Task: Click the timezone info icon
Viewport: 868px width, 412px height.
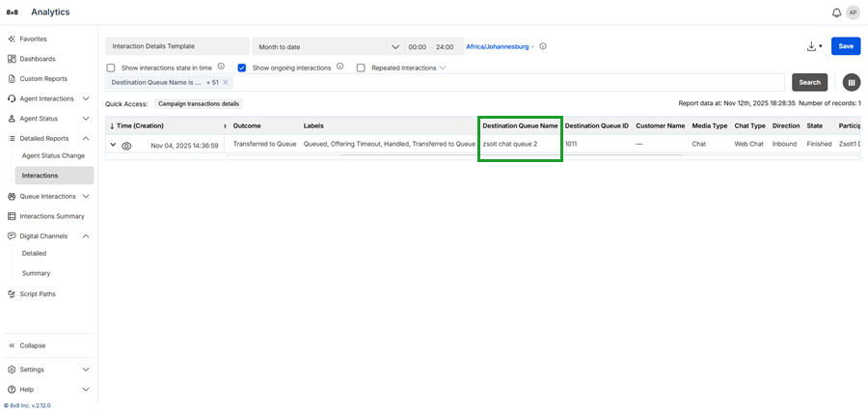Action: [543, 46]
